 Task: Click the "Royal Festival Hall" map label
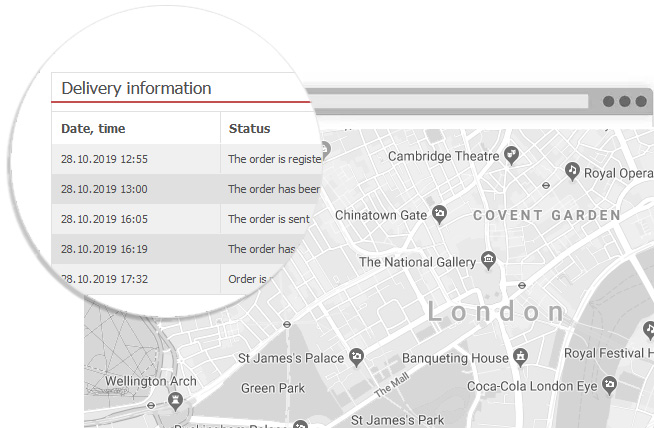tap(608, 353)
